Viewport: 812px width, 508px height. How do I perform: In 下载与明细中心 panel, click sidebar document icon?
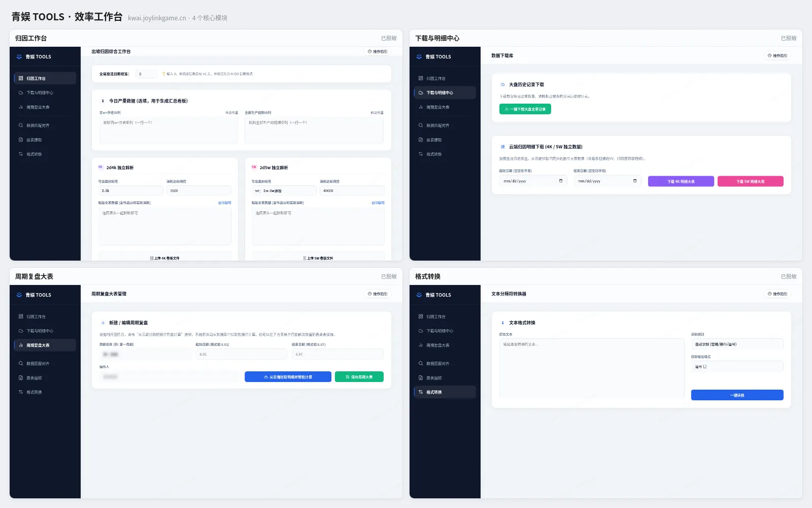421,140
